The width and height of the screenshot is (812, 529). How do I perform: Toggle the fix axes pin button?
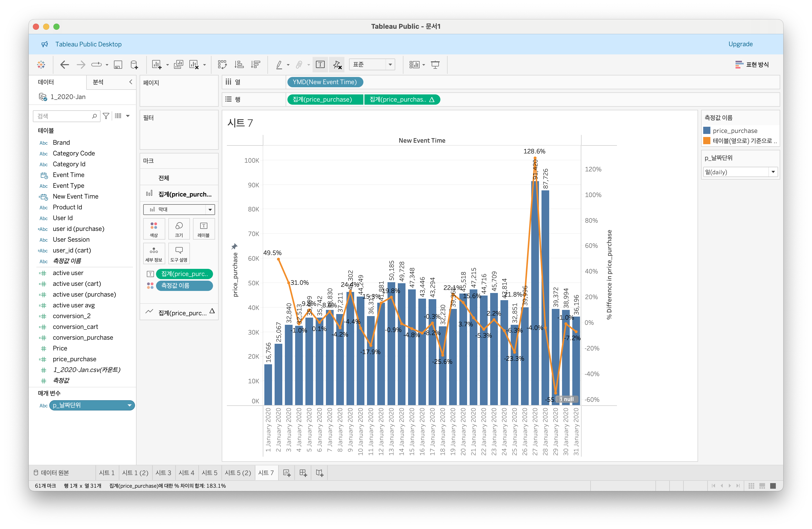337,64
